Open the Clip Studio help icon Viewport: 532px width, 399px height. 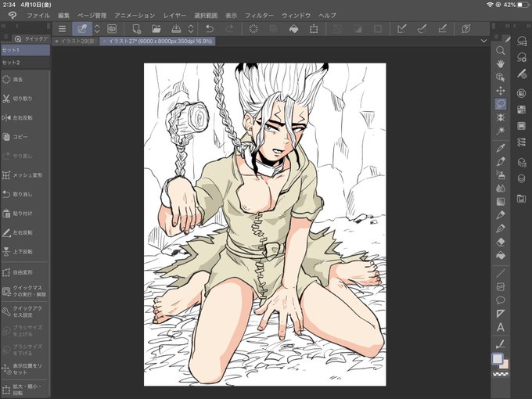(465, 29)
